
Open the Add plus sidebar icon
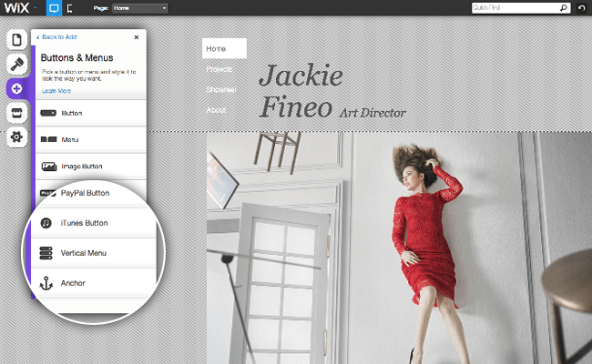(16, 89)
